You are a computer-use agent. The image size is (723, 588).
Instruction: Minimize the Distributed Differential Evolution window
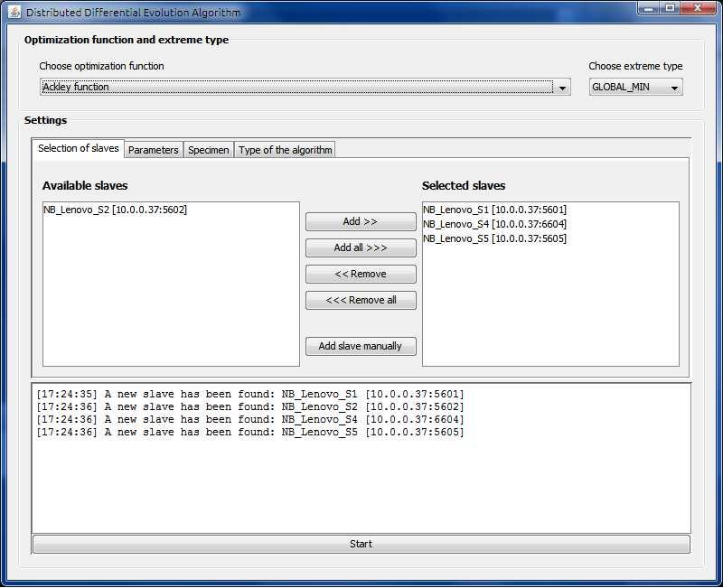pos(648,8)
